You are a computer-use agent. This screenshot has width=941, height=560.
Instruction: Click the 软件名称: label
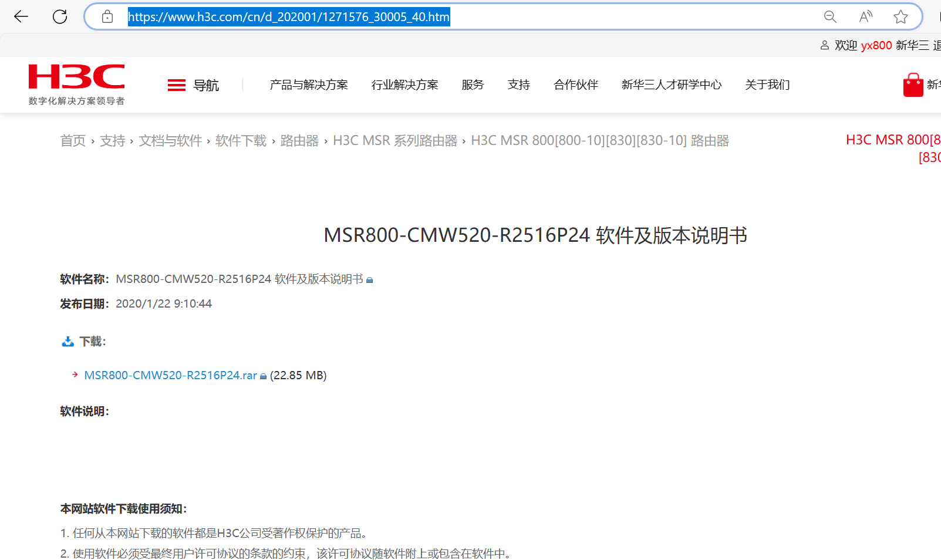[85, 279]
